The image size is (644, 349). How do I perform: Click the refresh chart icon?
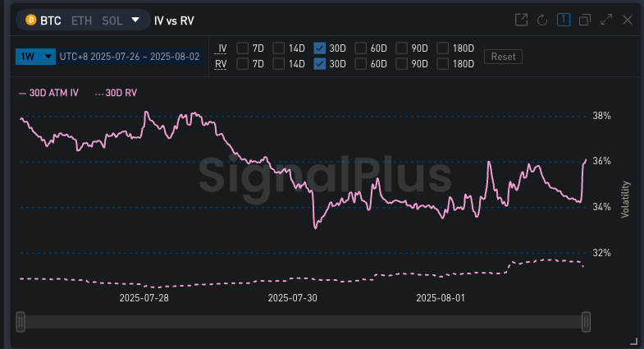[542, 20]
